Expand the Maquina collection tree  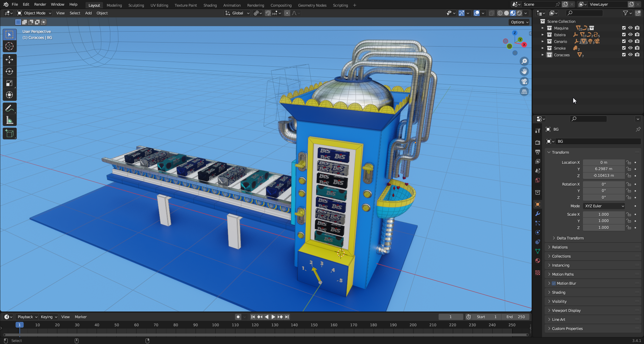pos(542,28)
